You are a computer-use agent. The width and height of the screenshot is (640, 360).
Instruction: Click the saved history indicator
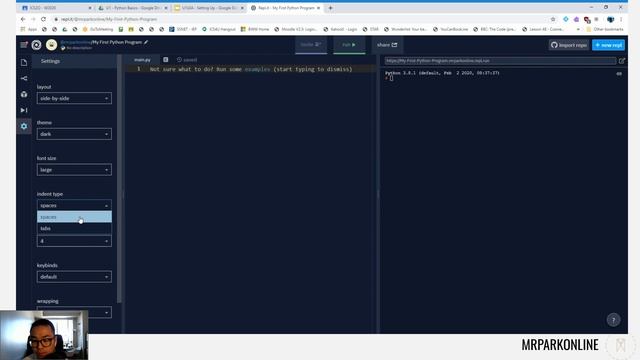point(187,60)
